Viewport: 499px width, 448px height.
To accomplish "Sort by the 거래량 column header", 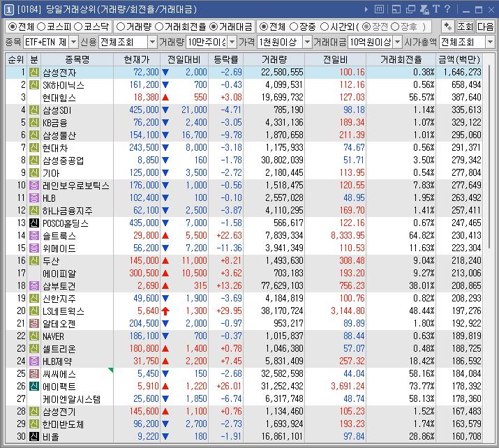I will (x=274, y=59).
